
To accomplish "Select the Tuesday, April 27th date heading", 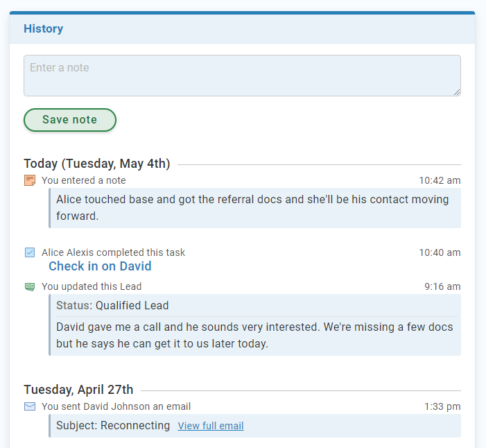I will 78,390.
